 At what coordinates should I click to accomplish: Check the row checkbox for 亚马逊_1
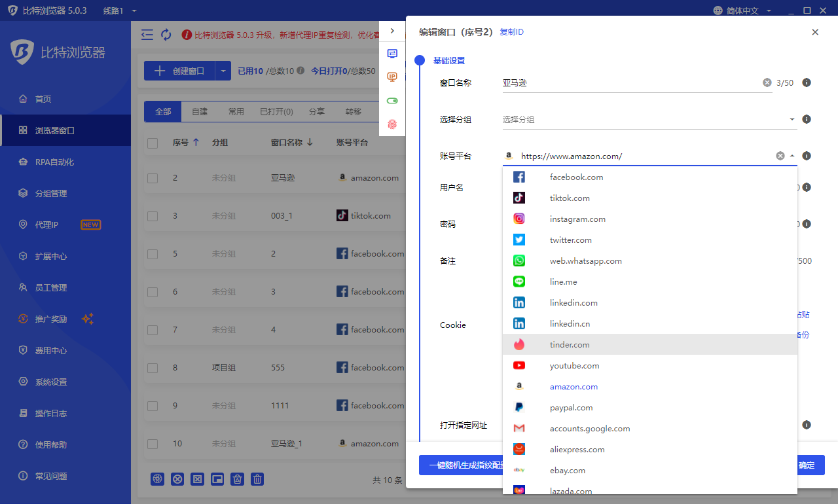153,443
